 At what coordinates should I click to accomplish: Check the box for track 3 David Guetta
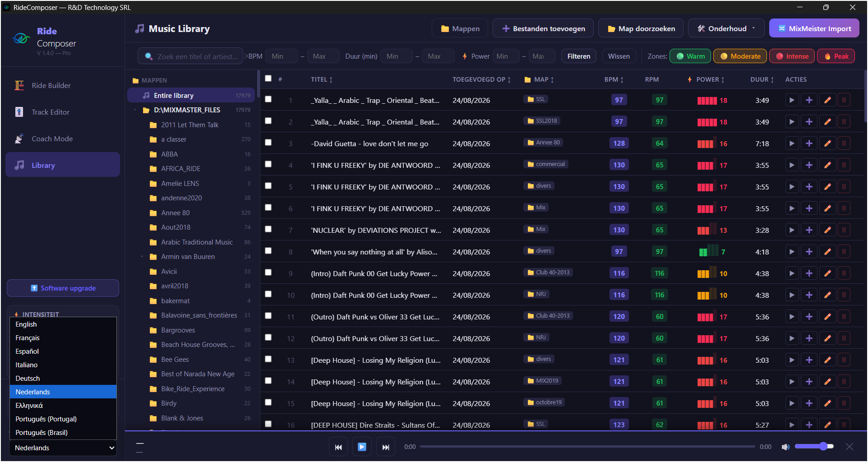(x=268, y=143)
